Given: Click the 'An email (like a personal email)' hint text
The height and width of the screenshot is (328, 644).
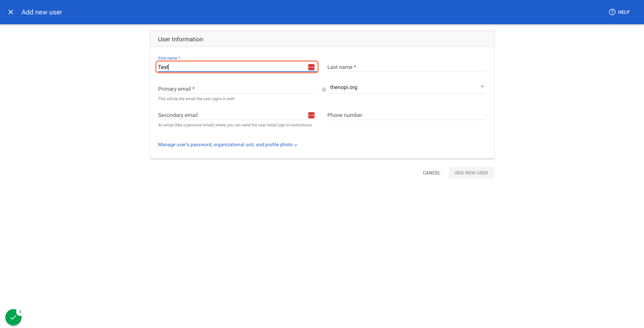Looking at the screenshot, I should coord(235,125).
